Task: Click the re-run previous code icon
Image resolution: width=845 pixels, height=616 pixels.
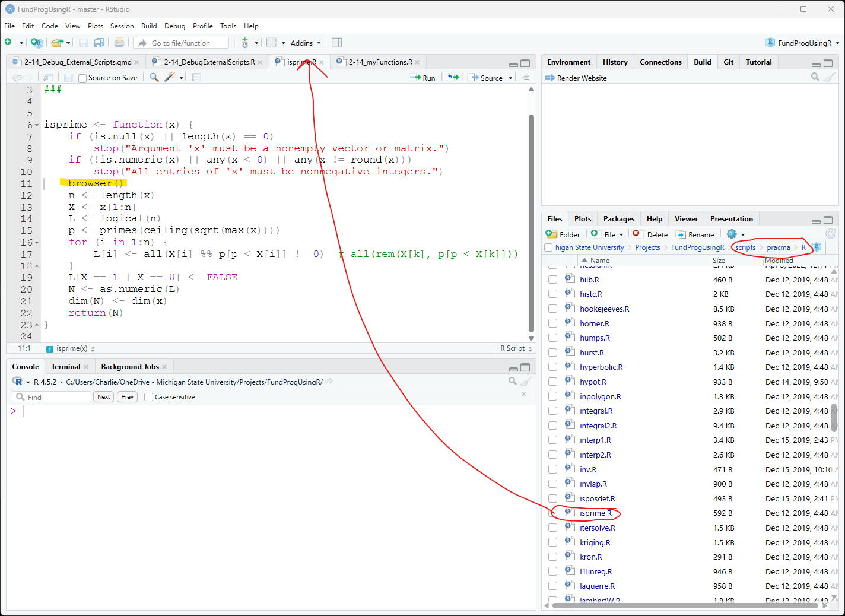Action: (453, 77)
